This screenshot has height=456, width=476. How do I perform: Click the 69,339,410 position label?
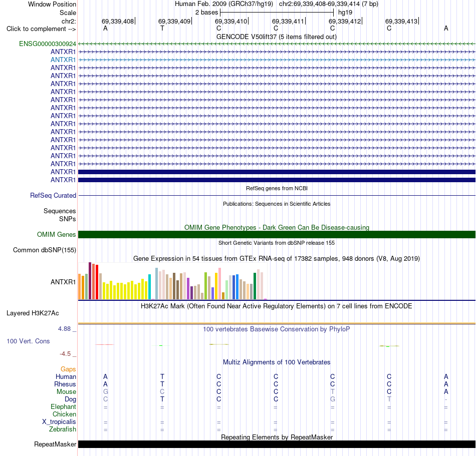(231, 21)
